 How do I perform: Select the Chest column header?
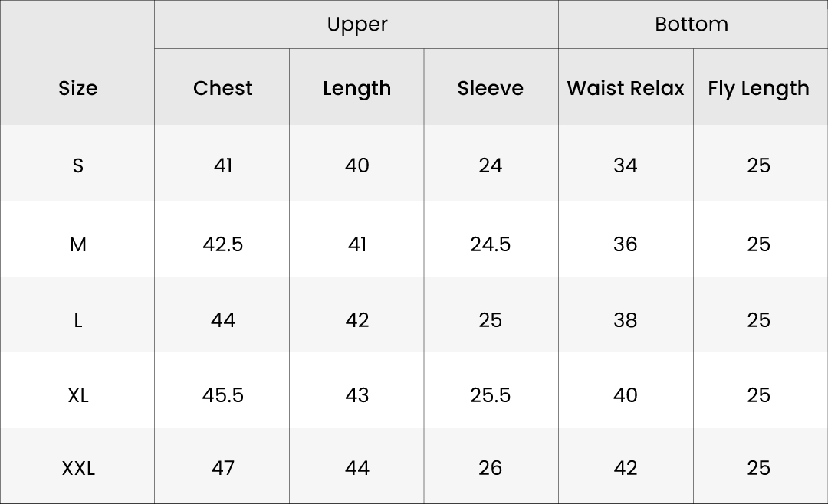(223, 88)
